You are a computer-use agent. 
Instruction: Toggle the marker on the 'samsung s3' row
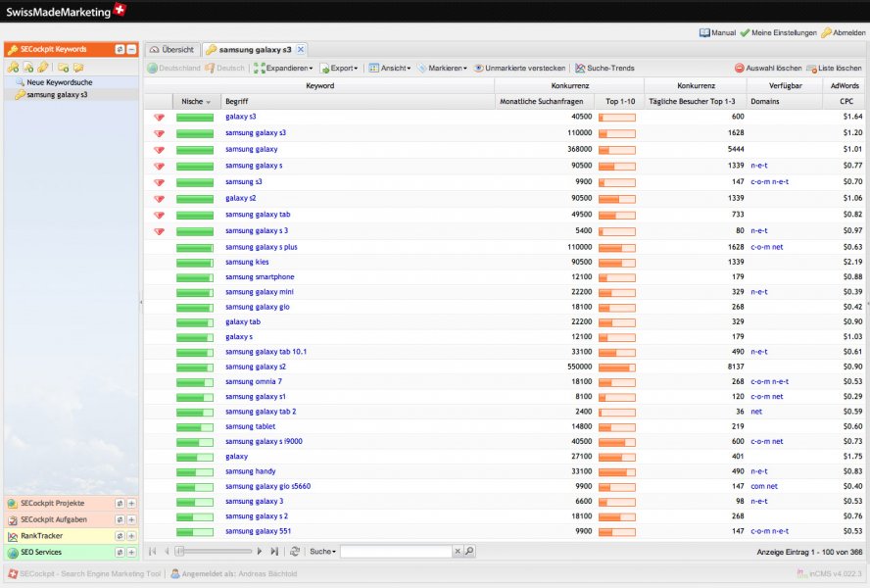[160, 182]
